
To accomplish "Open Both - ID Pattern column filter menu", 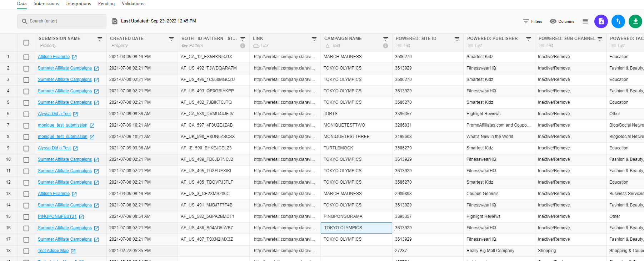I will click(x=243, y=39).
